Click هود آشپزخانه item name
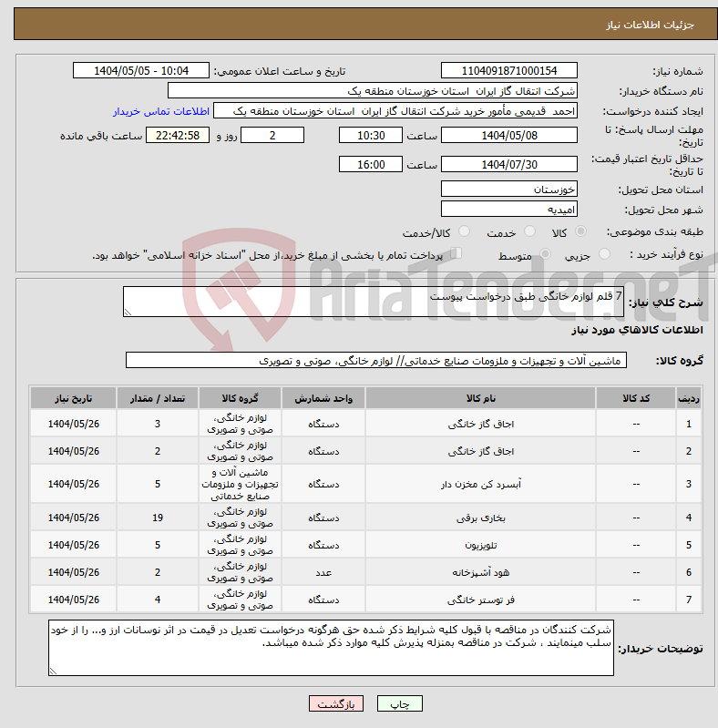The width and height of the screenshot is (718, 728). (481, 572)
